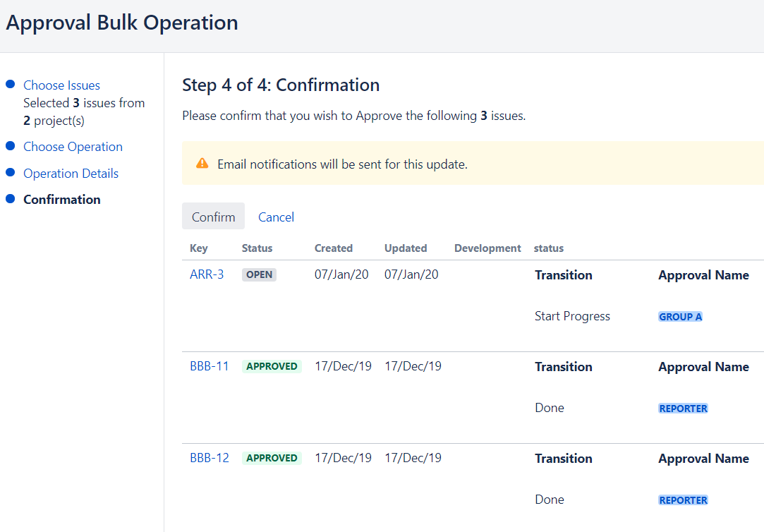Click the OPEN status badge for ARR-3
Image resolution: width=764 pixels, height=532 pixels.
tap(259, 275)
